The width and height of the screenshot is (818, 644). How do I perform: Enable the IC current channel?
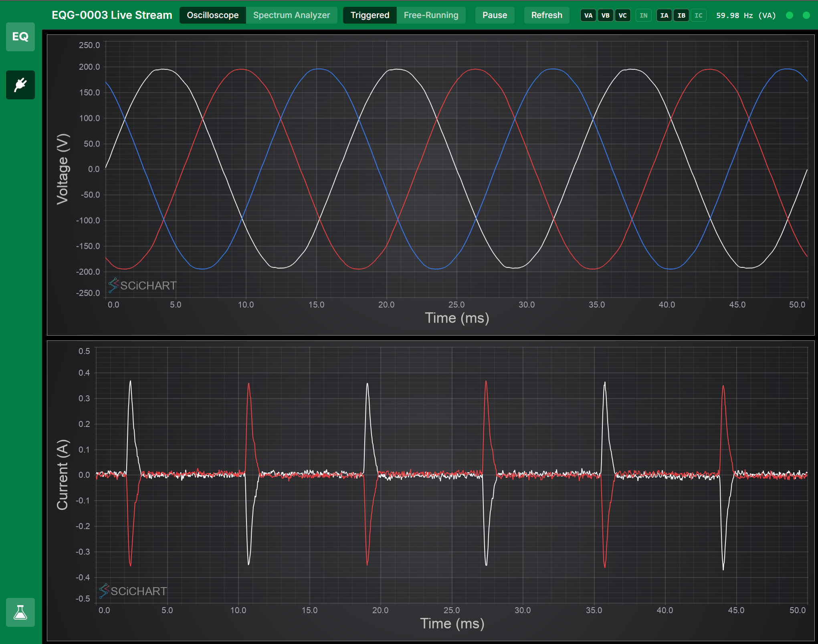pyautogui.click(x=699, y=16)
